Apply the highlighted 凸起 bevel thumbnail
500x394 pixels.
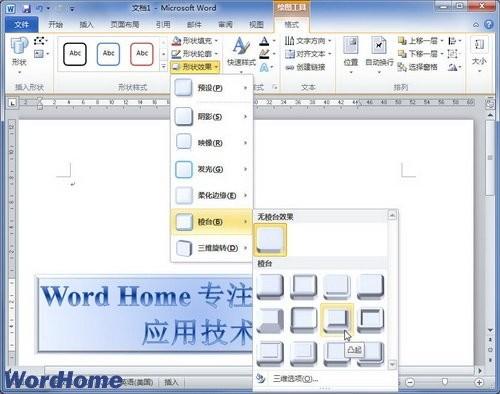click(x=337, y=319)
